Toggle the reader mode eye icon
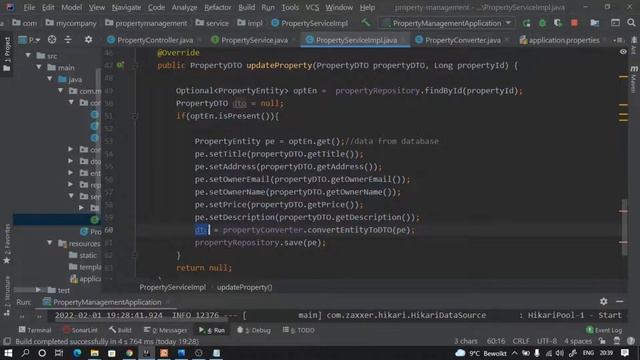This screenshot has height=360, width=640. pos(623,52)
